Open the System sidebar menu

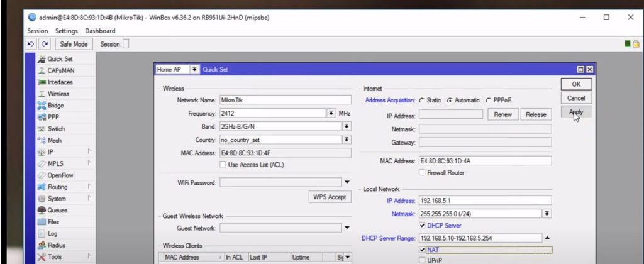pyautogui.click(x=56, y=198)
